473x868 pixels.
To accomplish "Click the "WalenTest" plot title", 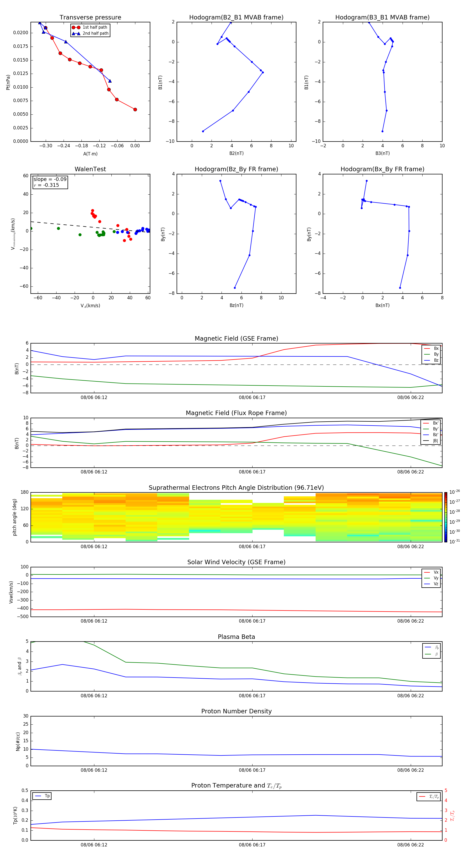I will coord(90,169).
